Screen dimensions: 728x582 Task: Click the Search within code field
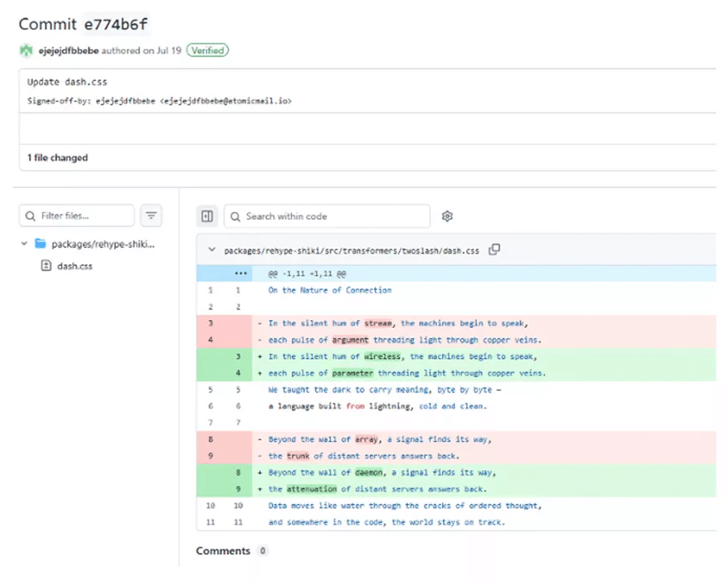pos(327,216)
